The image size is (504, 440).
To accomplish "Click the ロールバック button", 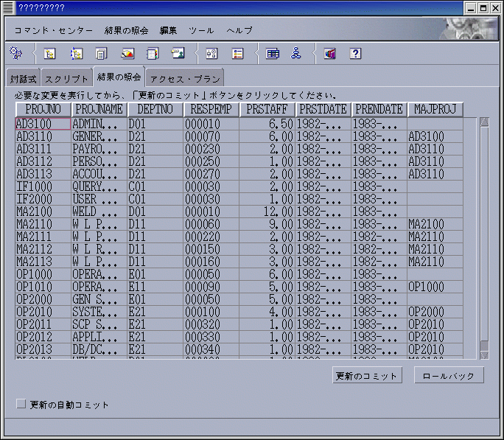I will pyautogui.click(x=449, y=375).
